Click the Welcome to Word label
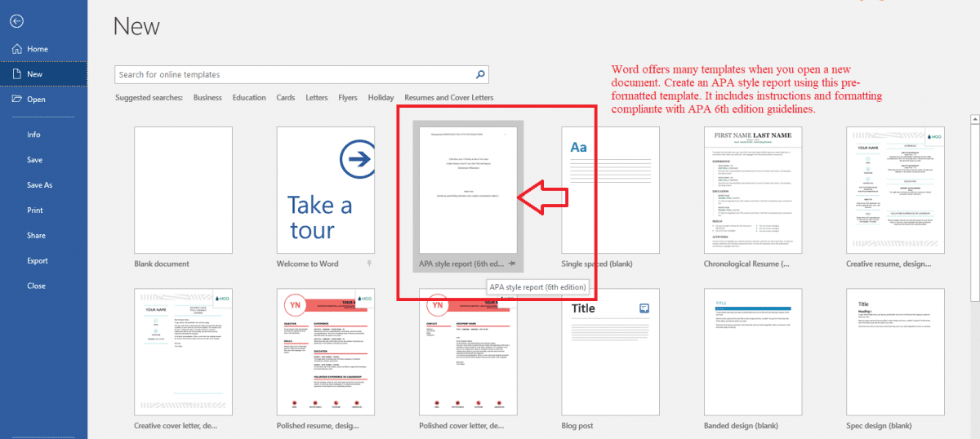The image size is (980, 439). tap(308, 264)
